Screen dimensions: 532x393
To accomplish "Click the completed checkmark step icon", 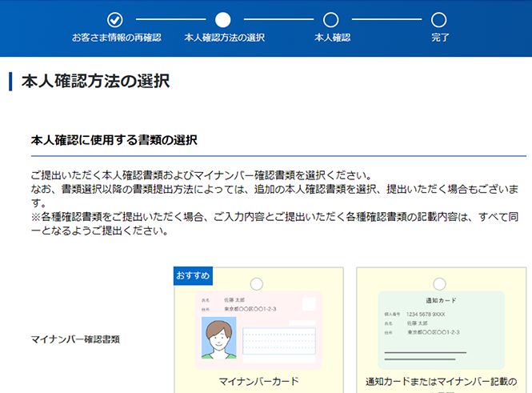I will 115,20.
